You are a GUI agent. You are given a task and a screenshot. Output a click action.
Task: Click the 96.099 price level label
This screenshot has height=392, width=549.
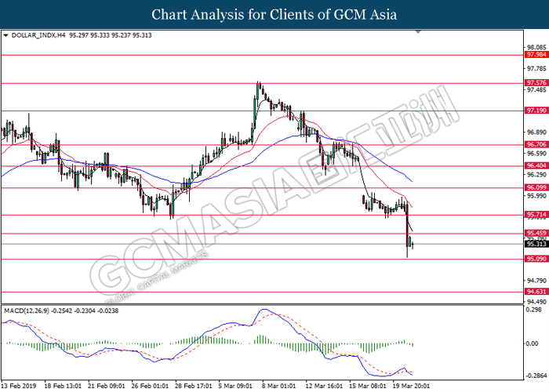(x=536, y=187)
